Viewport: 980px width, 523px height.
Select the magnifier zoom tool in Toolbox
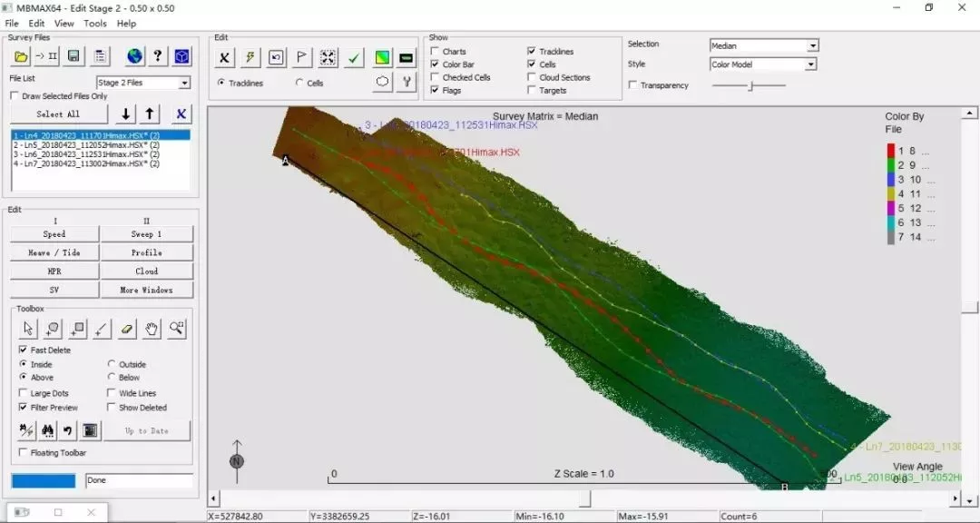[x=177, y=329]
